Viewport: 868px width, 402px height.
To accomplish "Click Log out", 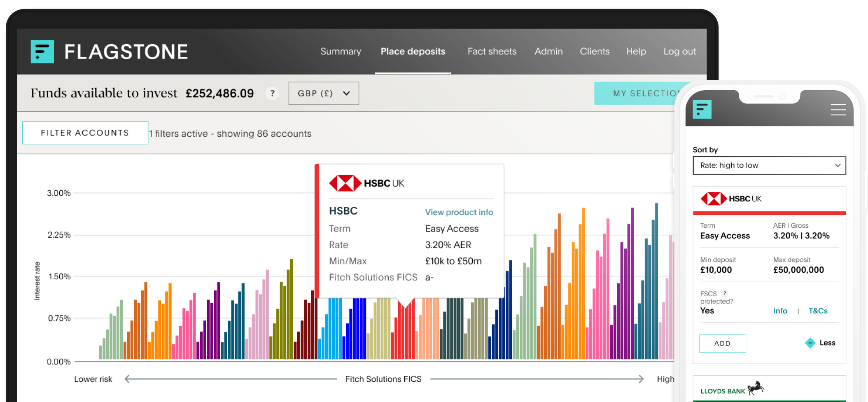I will point(679,51).
